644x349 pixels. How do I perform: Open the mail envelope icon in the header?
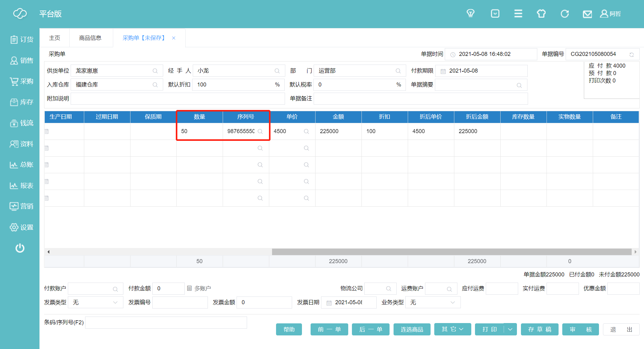point(587,14)
